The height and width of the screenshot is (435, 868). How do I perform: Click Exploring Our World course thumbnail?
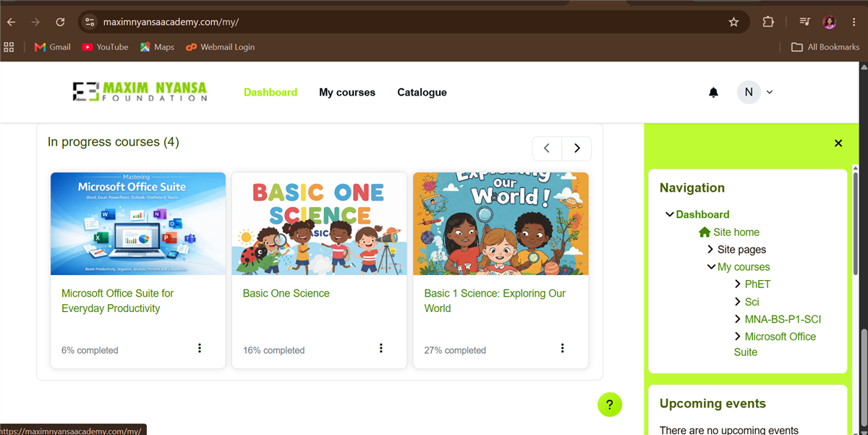pos(501,224)
